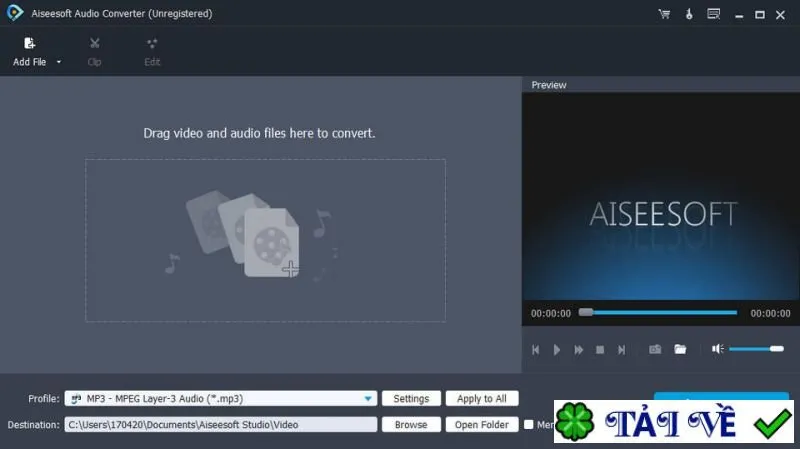Click the Open Folder button
The width and height of the screenshot is (800, 449).
pos(482,425)
